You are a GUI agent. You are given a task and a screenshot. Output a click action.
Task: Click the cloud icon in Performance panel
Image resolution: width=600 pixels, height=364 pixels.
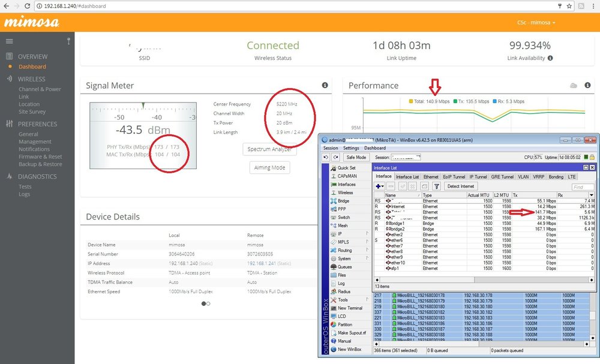click(574, 86)
